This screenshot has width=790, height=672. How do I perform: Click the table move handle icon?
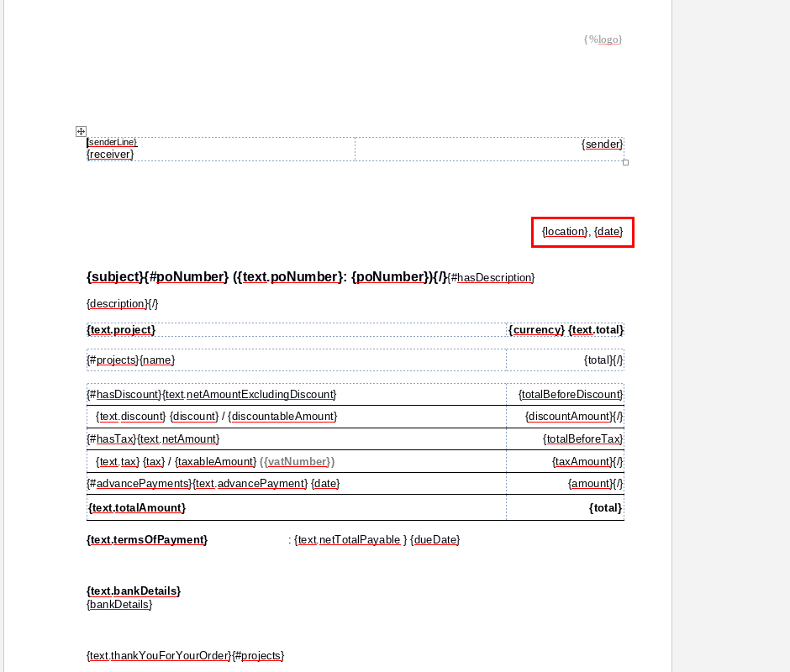click(82, 132)
